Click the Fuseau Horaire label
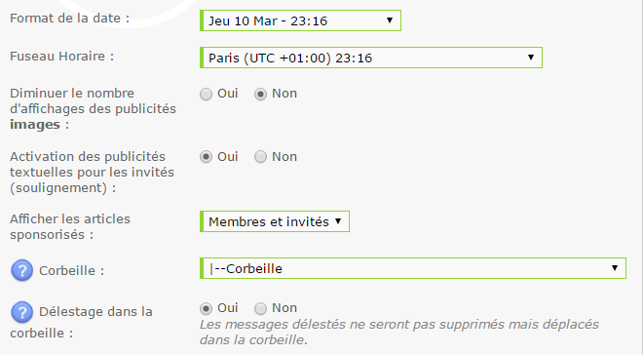Viewport: 644px width, 355px height. (x=62, y=56)
